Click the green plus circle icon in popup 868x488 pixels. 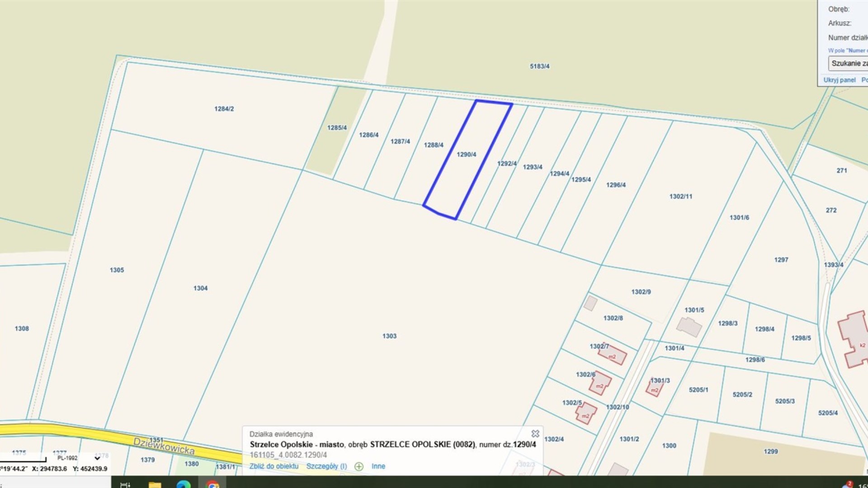(359, 466)
